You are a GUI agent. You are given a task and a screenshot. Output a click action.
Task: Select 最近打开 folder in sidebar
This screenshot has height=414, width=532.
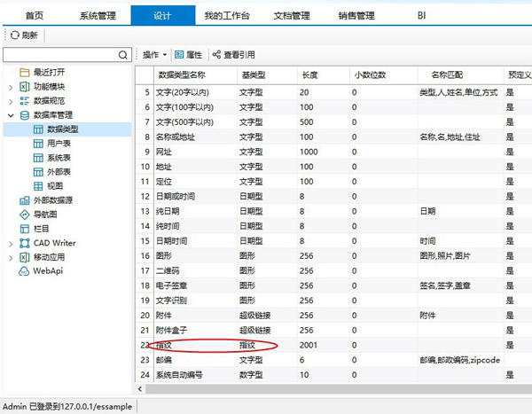coord(50,72)
